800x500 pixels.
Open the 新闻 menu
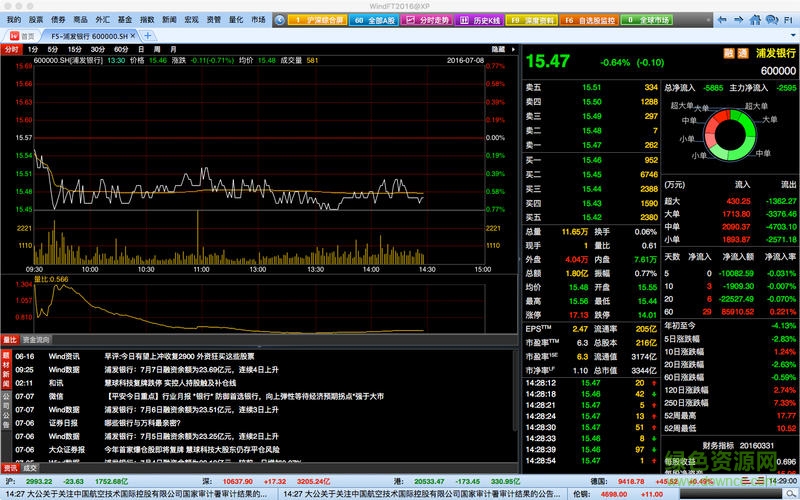click(x=169, y=19)
